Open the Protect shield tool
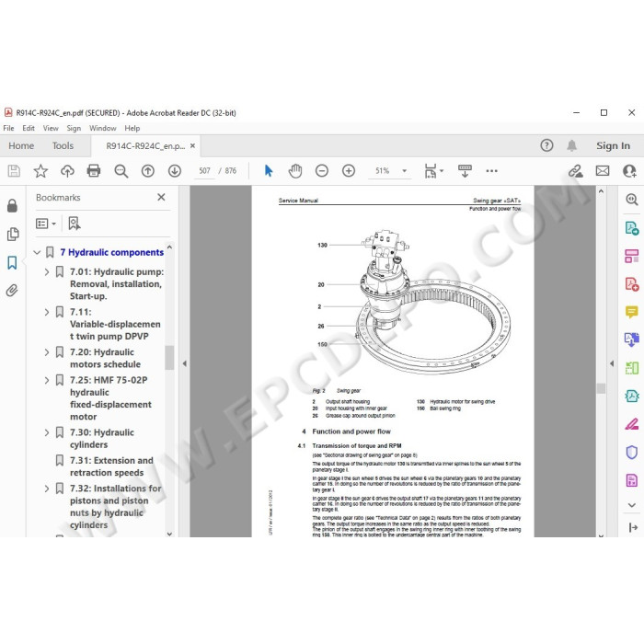The width and height of the screenshot is (644, 644). [632, 453]
